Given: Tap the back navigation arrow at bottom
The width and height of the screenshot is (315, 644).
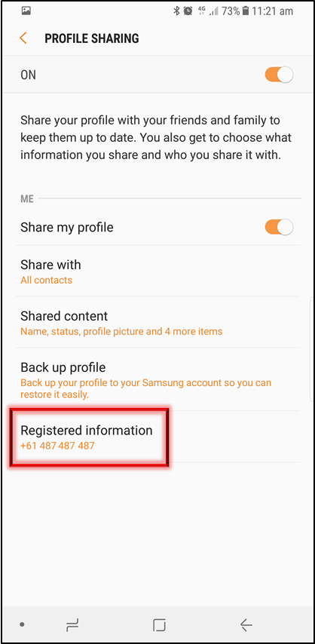Looking at the screenshot, I should coord(246,625).
